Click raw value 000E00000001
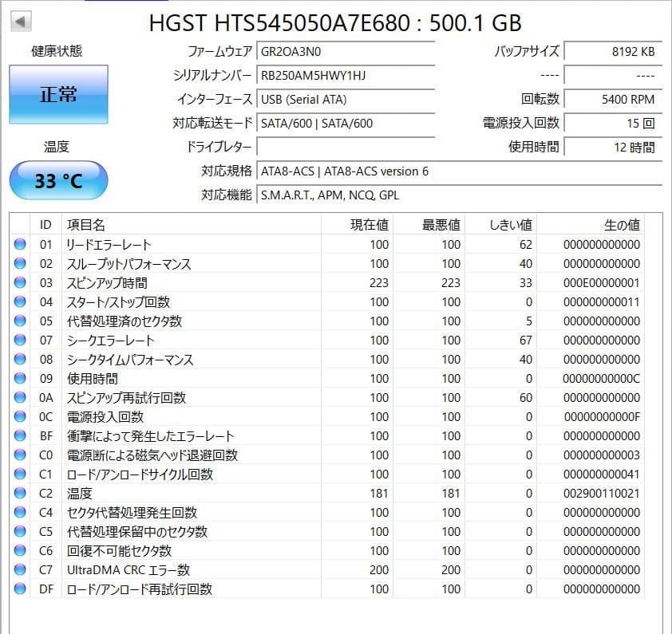This screenshot has width=672, height=634. pos(601,283)
